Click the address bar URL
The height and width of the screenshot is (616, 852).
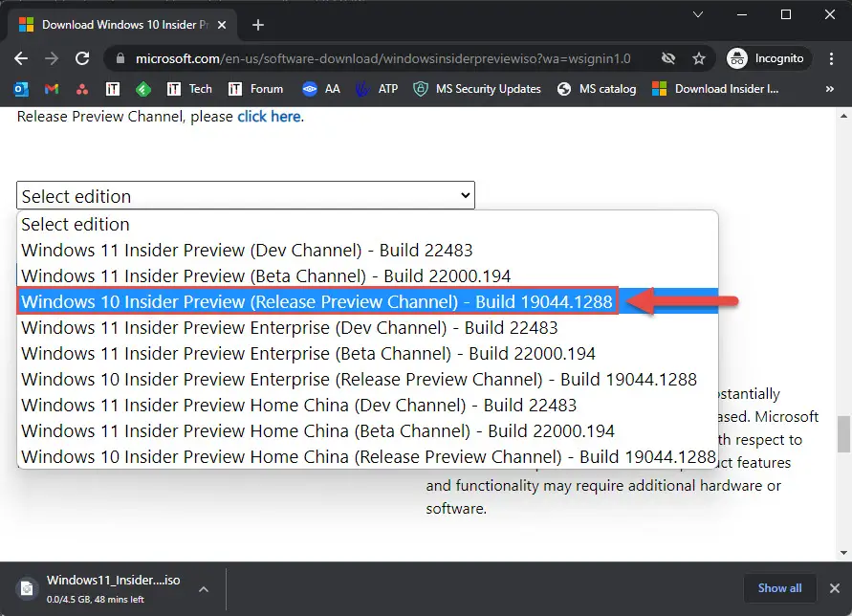pos(383,58)
